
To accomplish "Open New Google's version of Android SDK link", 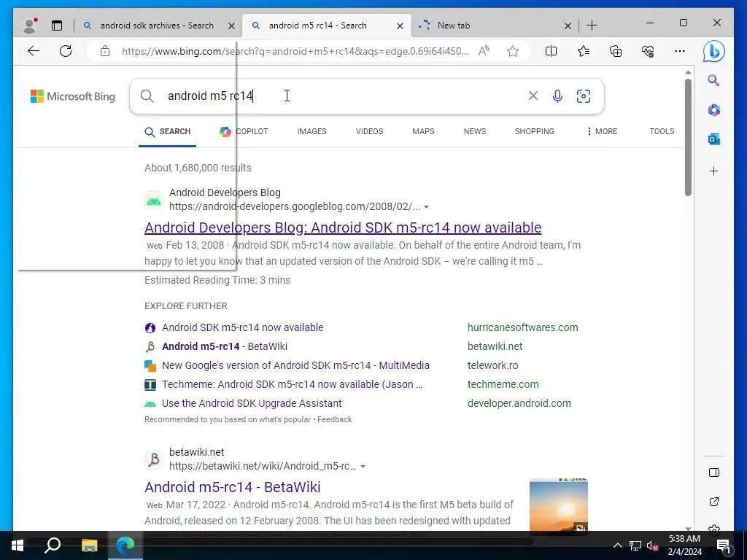I will pyautogui.click(x=295, y=366).
